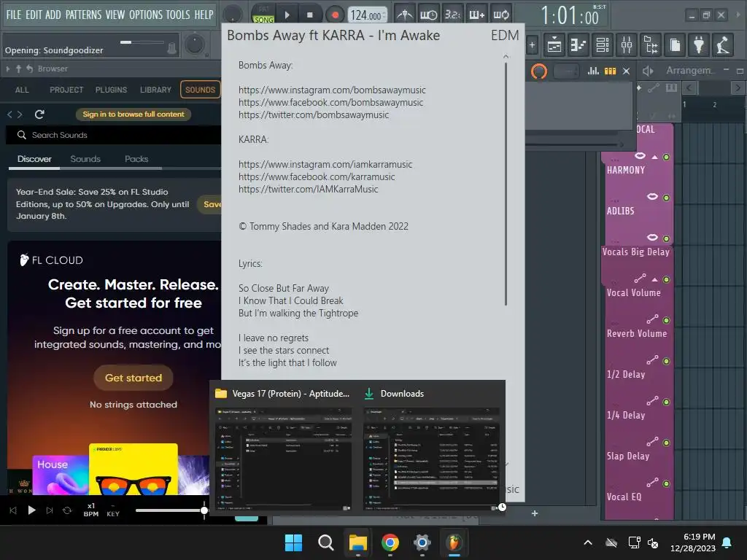Click the plug icon in toolbar
Viewport: 747px width, 560px height.
point(699,45)
